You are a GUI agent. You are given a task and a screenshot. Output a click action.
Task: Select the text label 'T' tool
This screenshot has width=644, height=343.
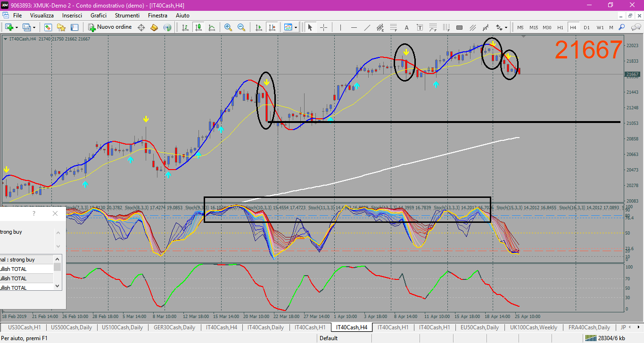[x=420, y=27]
